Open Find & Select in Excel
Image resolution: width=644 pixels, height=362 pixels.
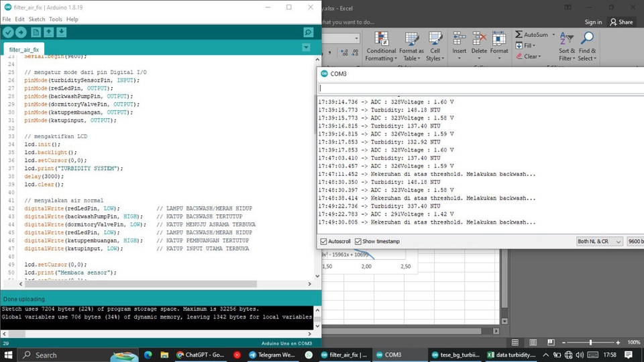click(x=588, y=46)
